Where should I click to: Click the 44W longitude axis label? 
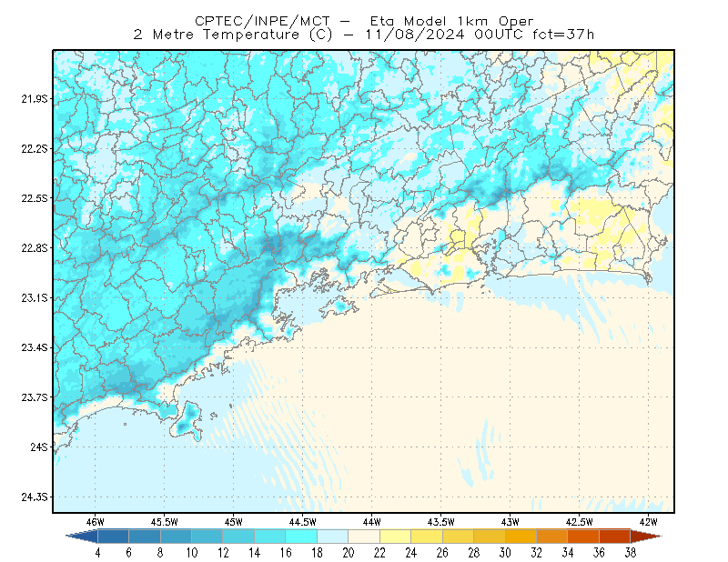pos(371,522)
